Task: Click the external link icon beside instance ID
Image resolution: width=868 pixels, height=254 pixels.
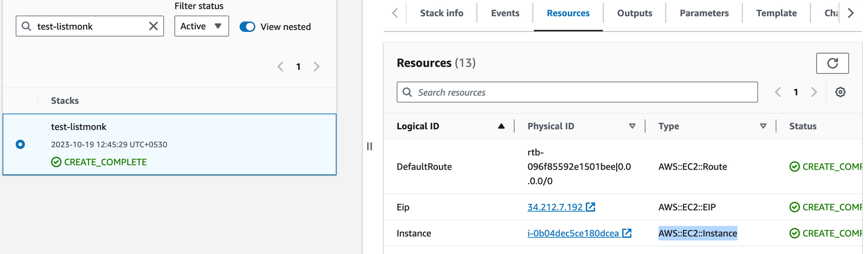Action: click(627, 233)
